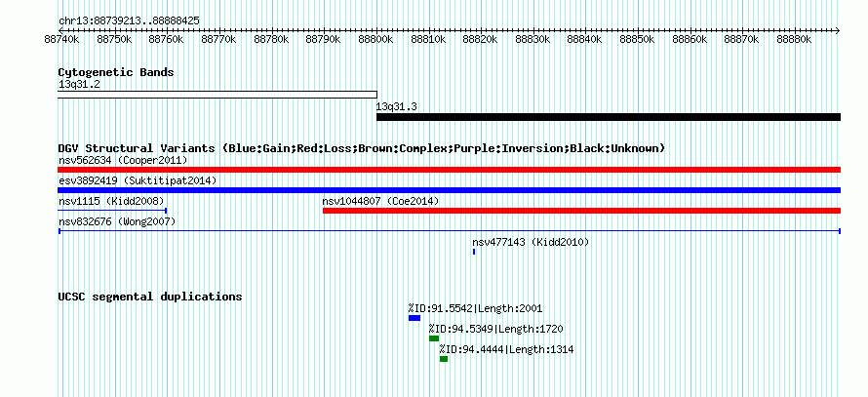Open the esv3892419 (Suktitipat2014) label

138,181
